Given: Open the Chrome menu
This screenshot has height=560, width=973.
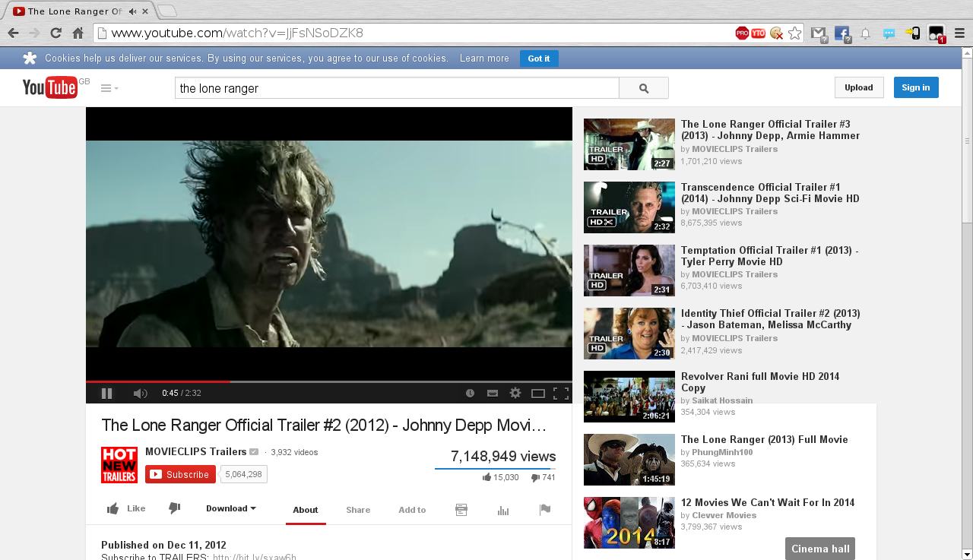Looking at the screenshot, I should [959, 33].
